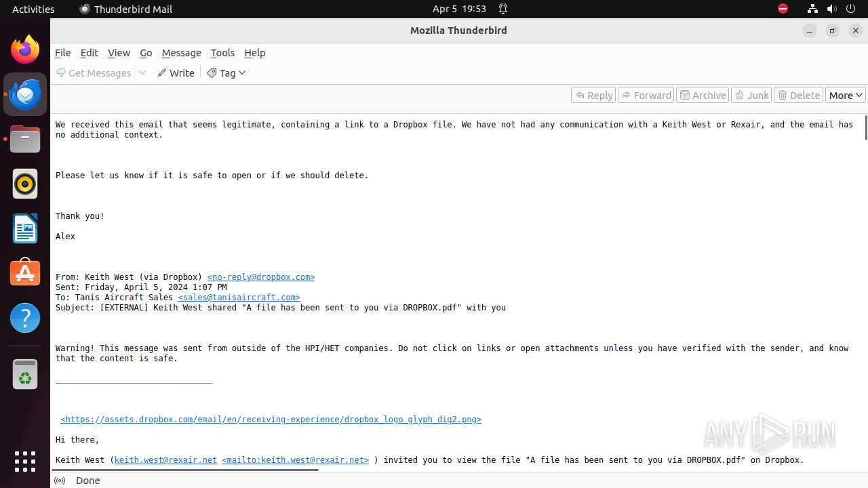Click the 'Thank you!' text line
868x488 pixels.
coord(80,216)
